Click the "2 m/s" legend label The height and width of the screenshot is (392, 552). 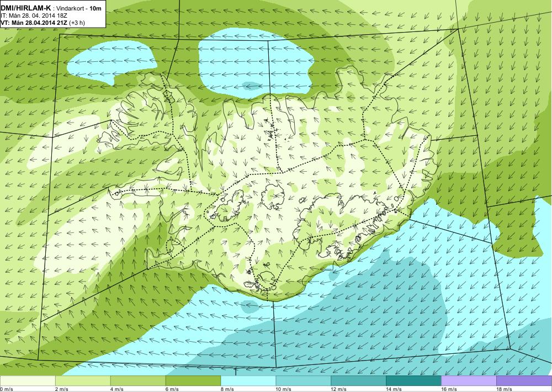pos(62,389)
